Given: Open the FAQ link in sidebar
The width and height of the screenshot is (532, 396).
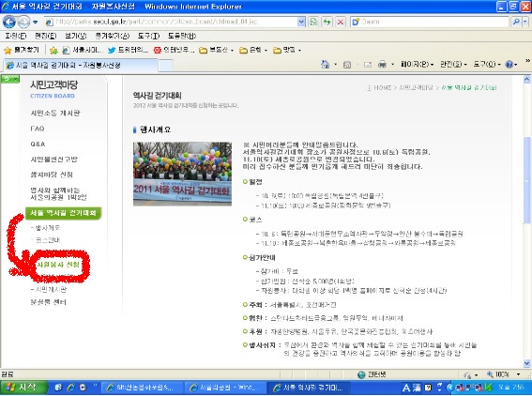Looking at the screenshot, I should [x=38, y=129].
